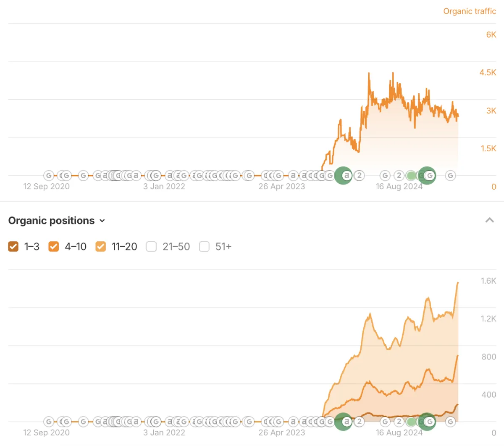The height and width of the screenshot is (446, 504).
Task: Enable the 51+ positions checkbox
Action: (x=204, y=246)
